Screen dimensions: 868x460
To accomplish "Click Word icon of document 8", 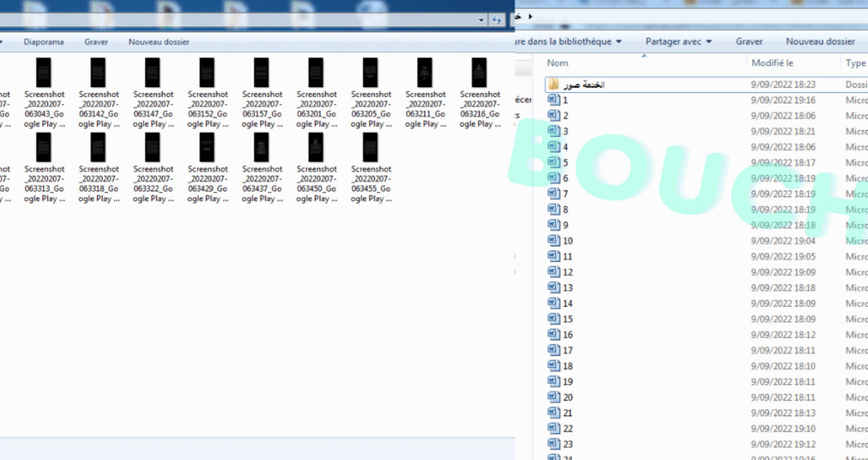I will [554, 209].
